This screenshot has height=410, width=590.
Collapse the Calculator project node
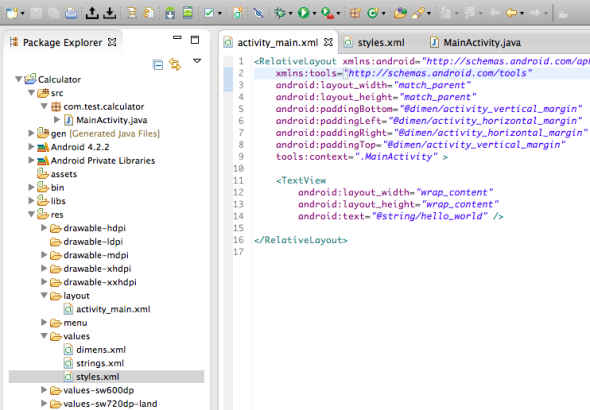(x=18, y=79)
